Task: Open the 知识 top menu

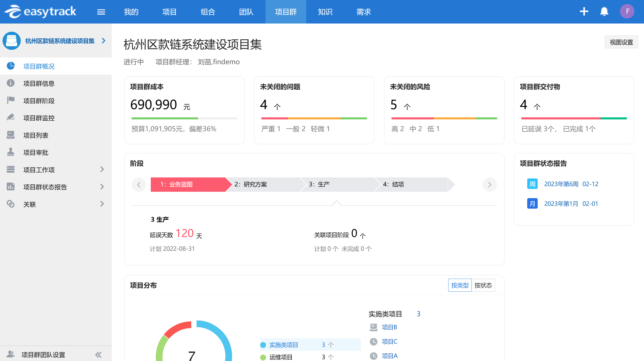Action: [x=325, y=12]
